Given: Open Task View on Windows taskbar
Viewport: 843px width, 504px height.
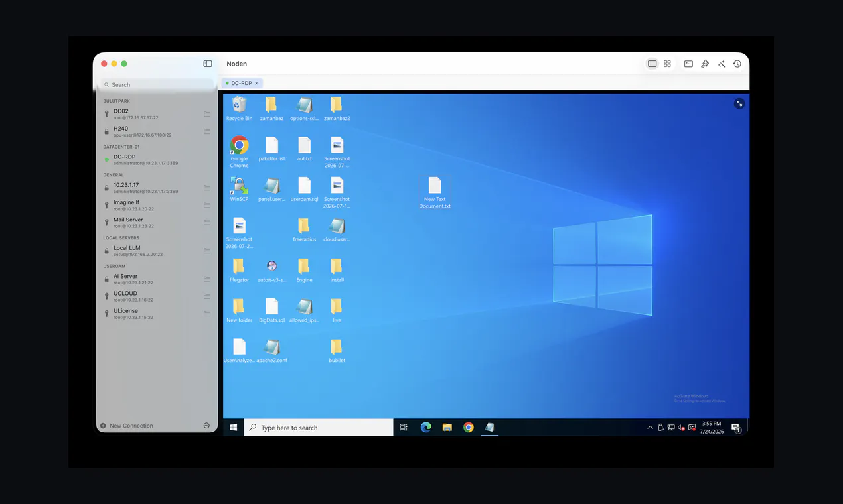Looking at the screenshot, I should 404,428.
